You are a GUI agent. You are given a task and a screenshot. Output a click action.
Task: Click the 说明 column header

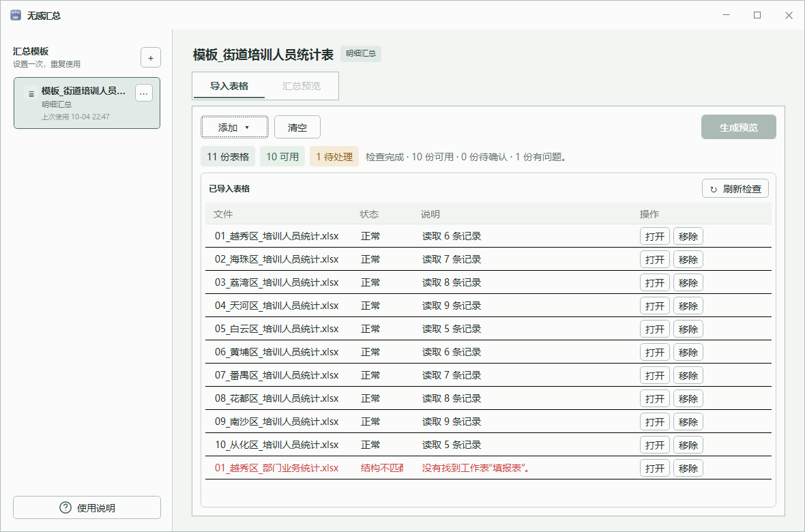(x=430, y=214)
